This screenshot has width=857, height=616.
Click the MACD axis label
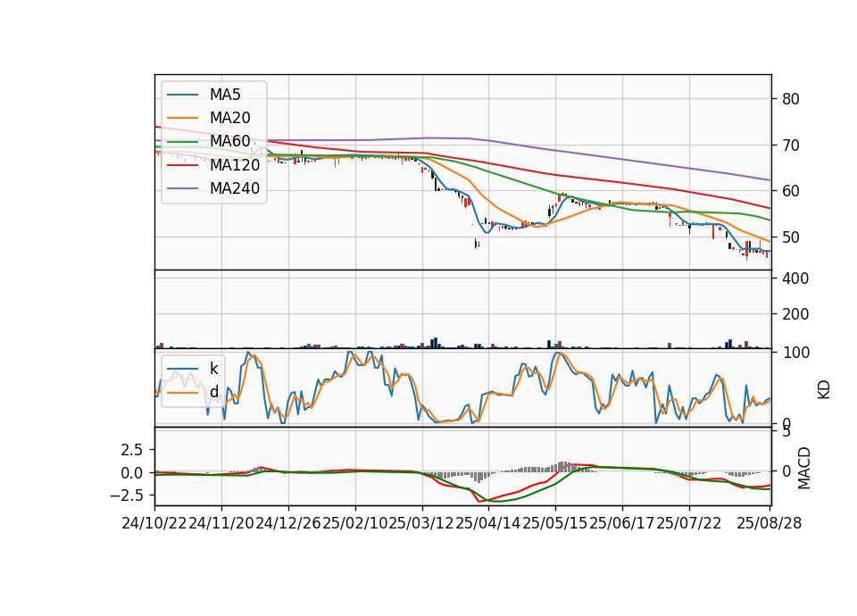(x=803, y=468)
